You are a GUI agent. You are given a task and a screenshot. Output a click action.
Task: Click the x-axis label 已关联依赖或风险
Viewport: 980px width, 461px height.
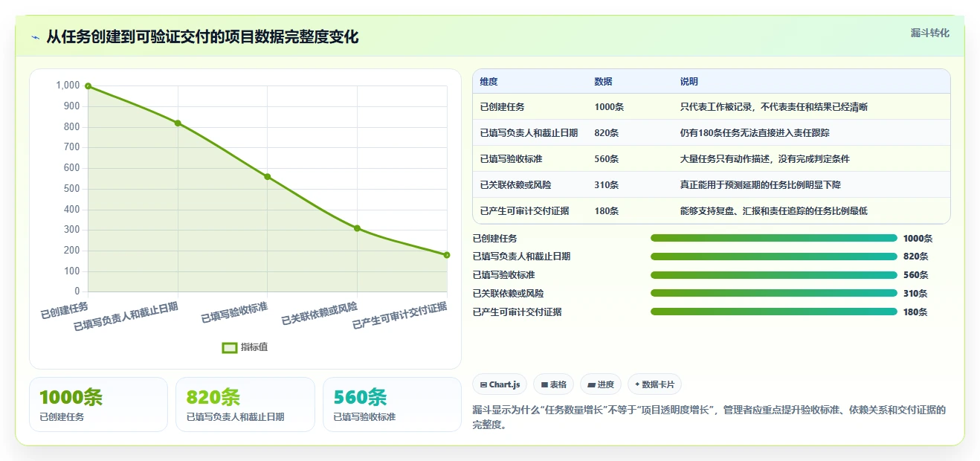pyautogui.click(x=319, y=314)
